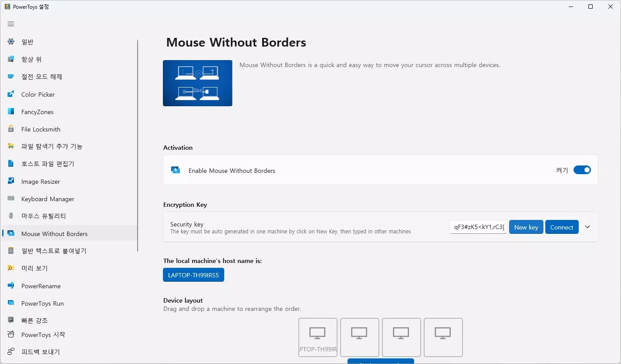
Task: Click the 호스트 파일 편집기 document icon
Action: tap(11, 164)
